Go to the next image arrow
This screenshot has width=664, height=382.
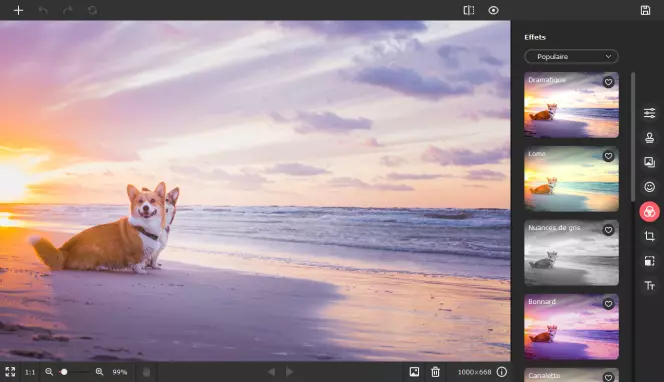[290, 372]
